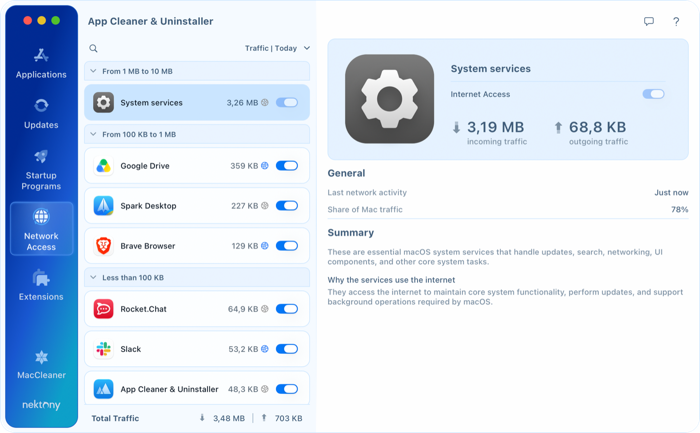This screenshot has width=700, height=433.
Task: Click the Spark Desktop app icon
Action: [x=104, y=206]
